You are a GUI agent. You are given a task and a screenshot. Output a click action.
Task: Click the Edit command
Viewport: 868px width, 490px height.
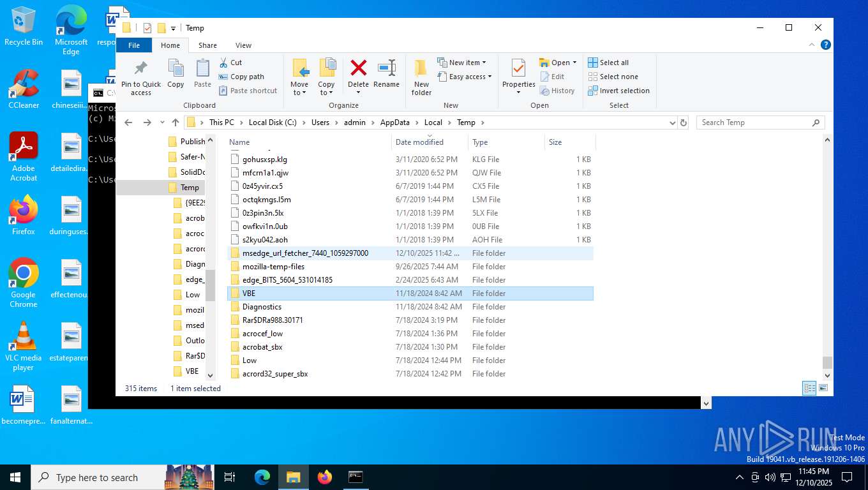click(x=552, y=77)
